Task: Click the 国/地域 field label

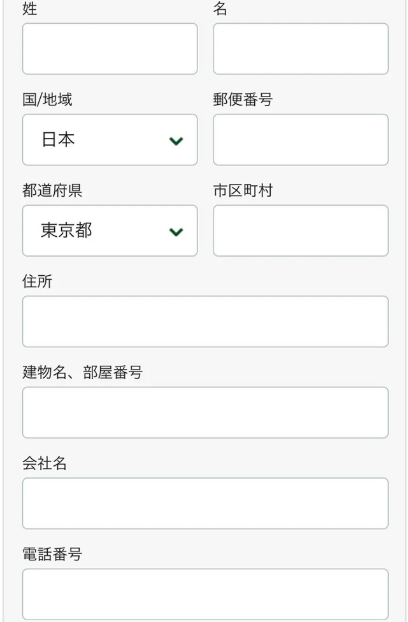Action: click(x=47, y=99)
